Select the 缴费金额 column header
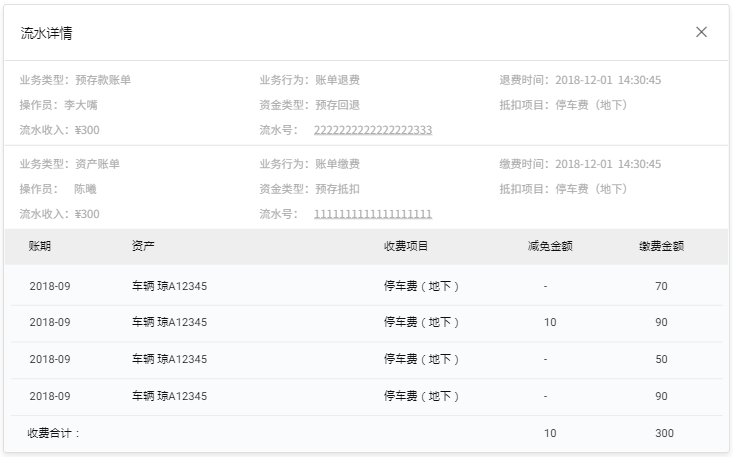 [661, 246]
